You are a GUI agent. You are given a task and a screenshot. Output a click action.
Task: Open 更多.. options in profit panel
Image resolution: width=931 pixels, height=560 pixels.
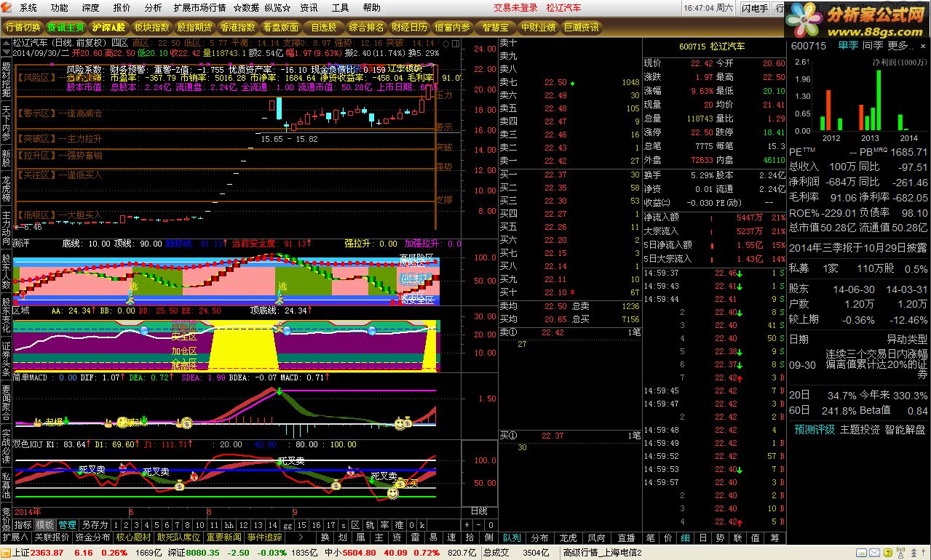(x=900, y=46)
